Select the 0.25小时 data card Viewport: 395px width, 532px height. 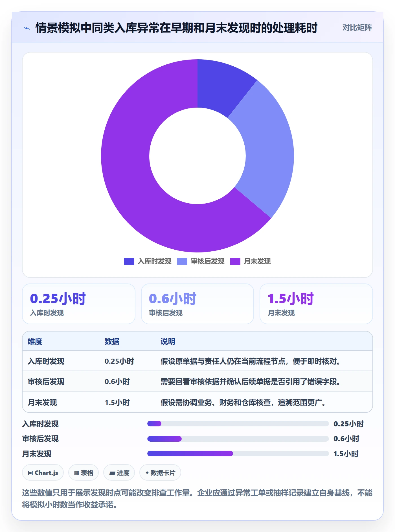click(x=79, y=304)
